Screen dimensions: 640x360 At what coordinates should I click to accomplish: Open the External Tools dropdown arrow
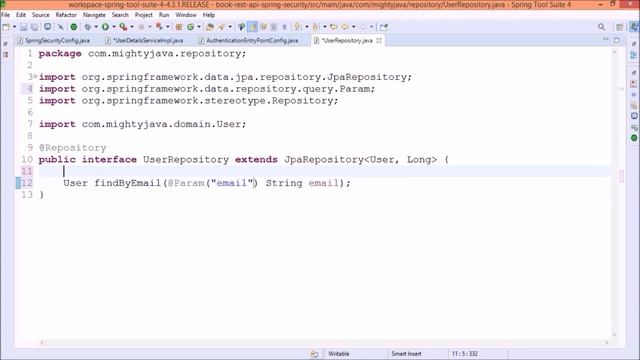pyautogui.click(x=131, y=27)
